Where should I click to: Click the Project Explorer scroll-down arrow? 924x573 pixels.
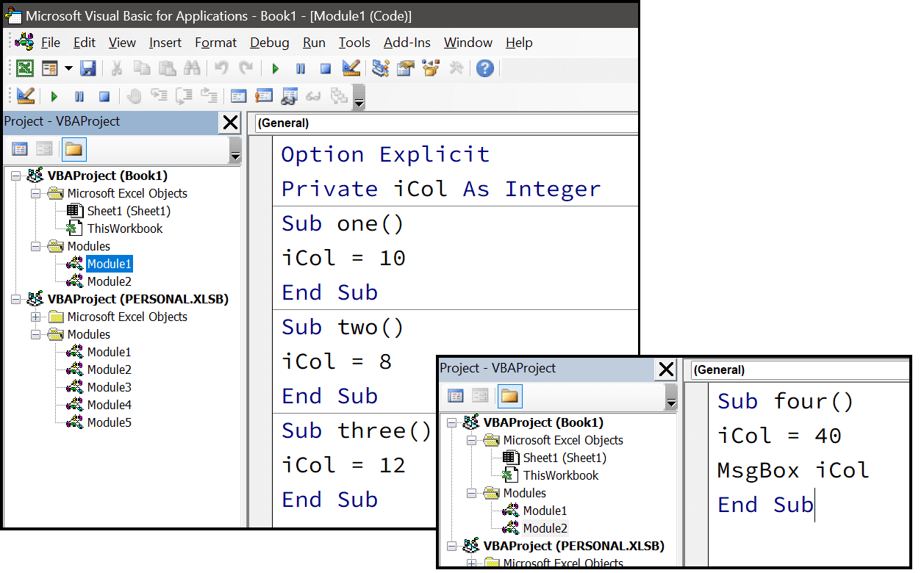coord(235,156)
